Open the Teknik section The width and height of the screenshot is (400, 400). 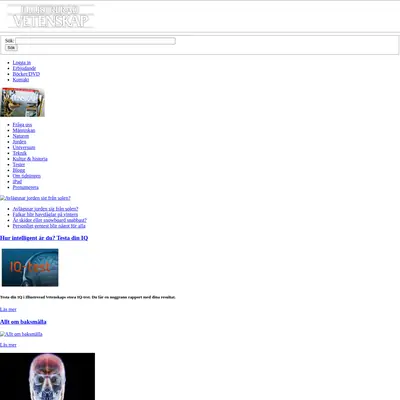(x=20, y=153)
